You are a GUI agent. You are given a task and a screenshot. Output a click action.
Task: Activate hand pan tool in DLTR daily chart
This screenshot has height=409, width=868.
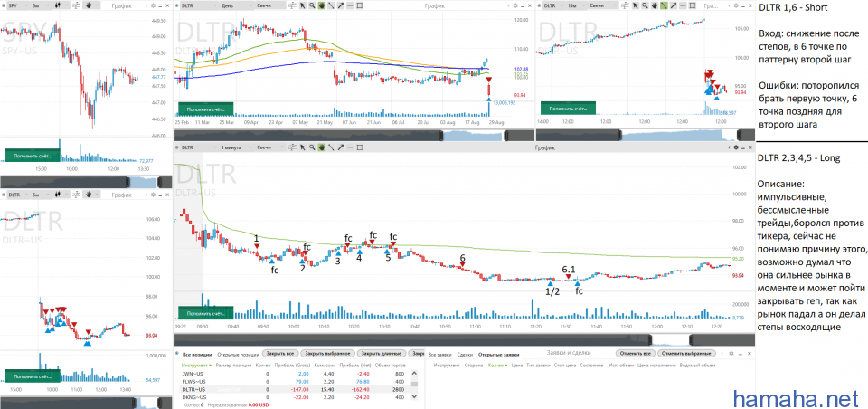pyautogui.click(x=322, y=5)
